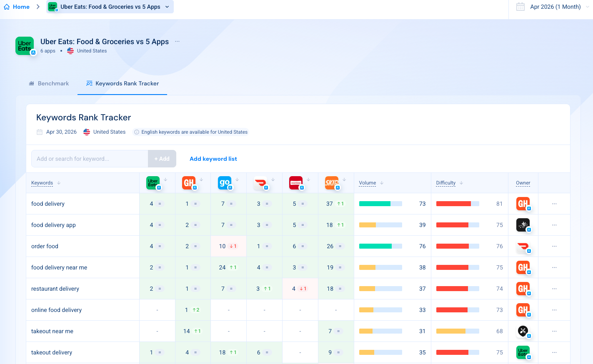Click the Seamless column app icon
This screenshot has width=593, height=364.
(x=296, y=183)
